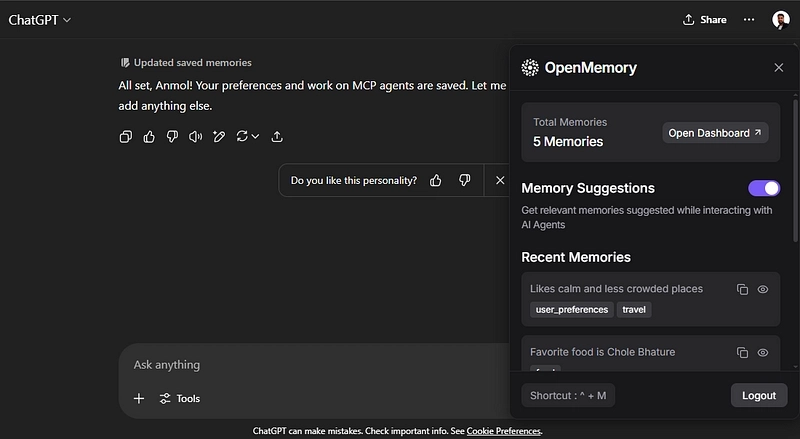Copy the ChatGPT response text
The height and width of the screenshot is (439, 800).
(x=126, y=137)
